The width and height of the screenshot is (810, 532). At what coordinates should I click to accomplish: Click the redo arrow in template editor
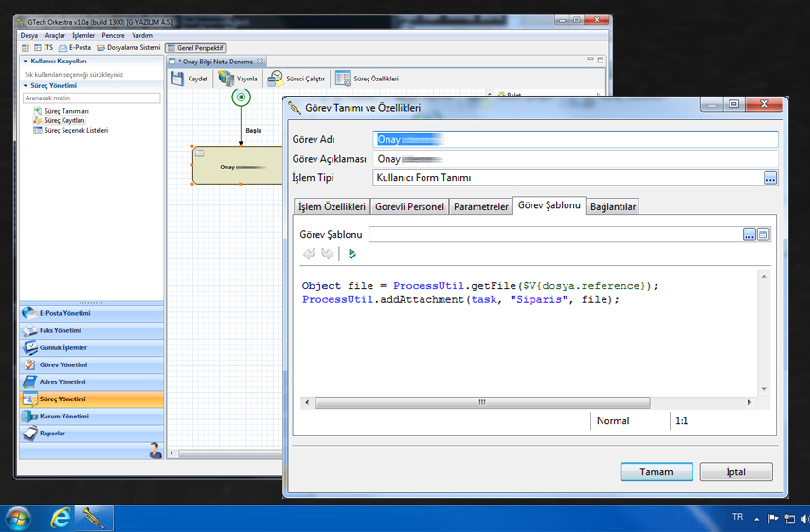click(x=327, y=254)
